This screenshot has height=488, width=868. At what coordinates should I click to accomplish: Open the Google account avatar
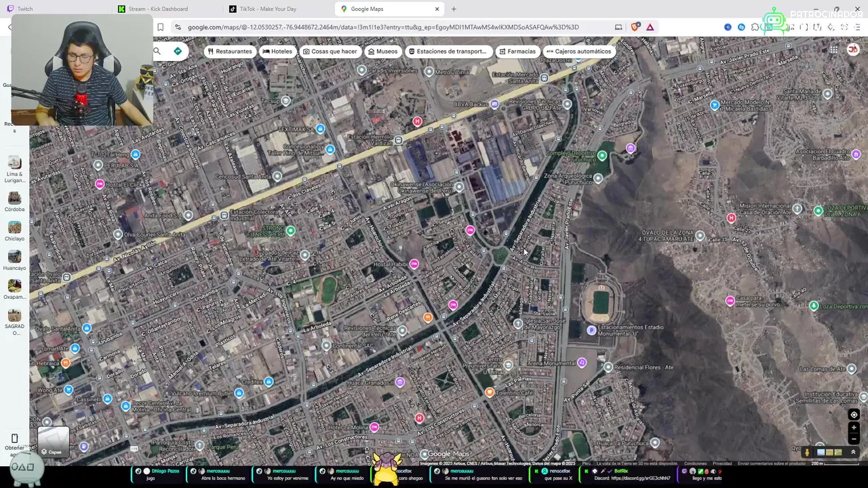click(x=853, y=49)
